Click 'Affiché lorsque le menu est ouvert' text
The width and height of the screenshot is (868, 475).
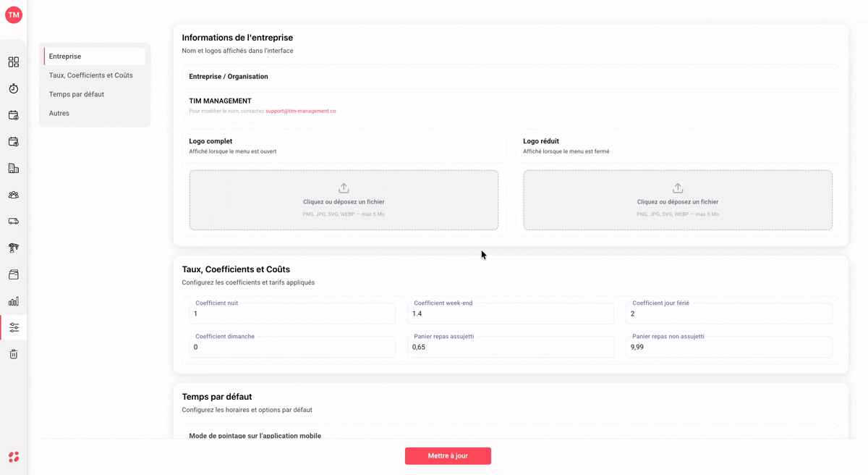233,151
